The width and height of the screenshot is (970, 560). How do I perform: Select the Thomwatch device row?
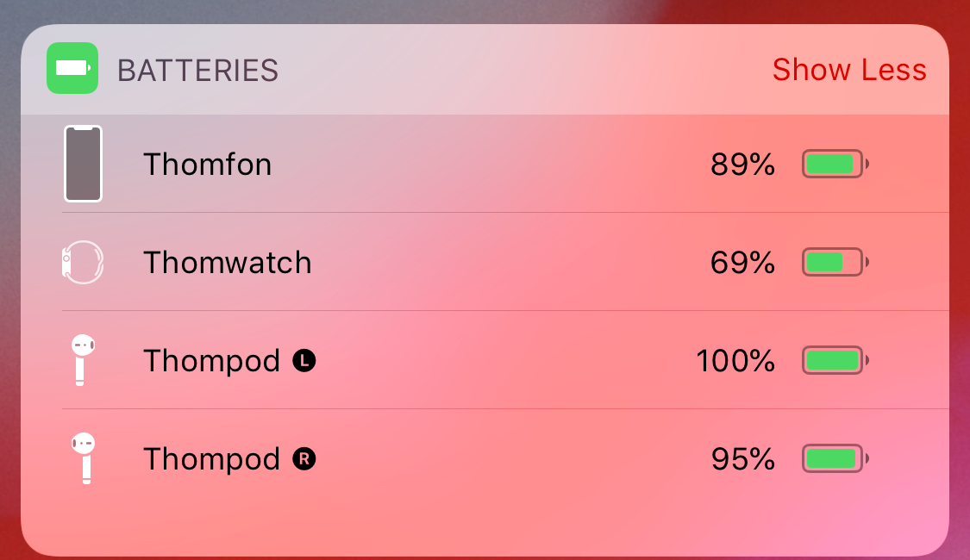[x=483, y=262]
